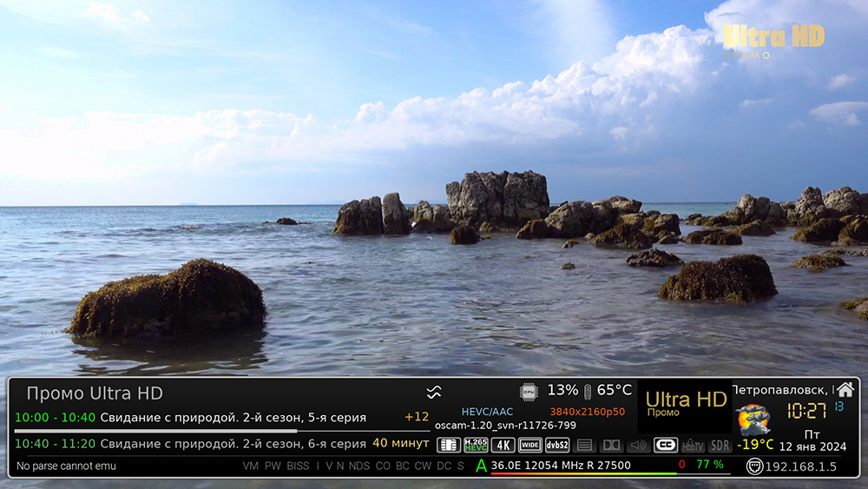Click the CO crypt indicator
This screenshot has width=868, height=489.
383,466
